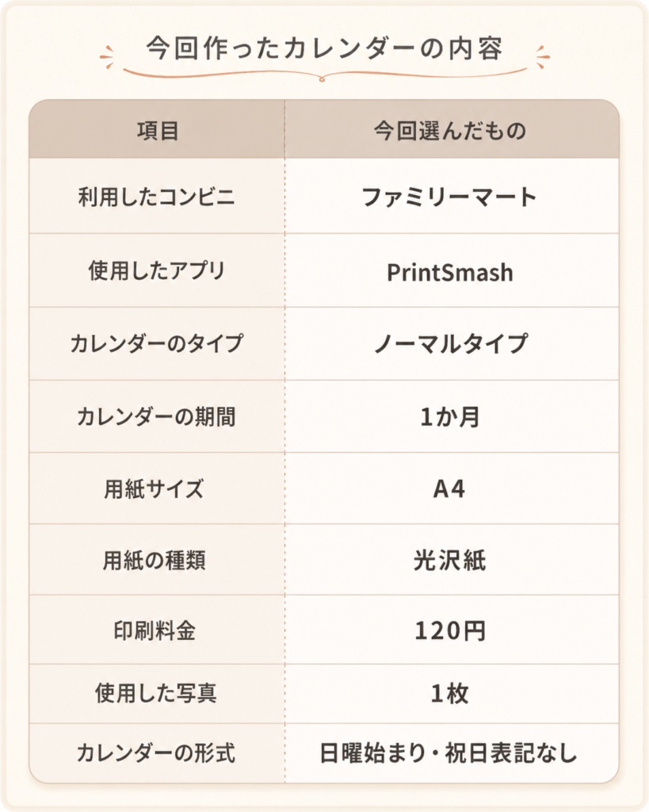
Task: Select the PrintSmash value cell
Action: [x=452, y=271]
